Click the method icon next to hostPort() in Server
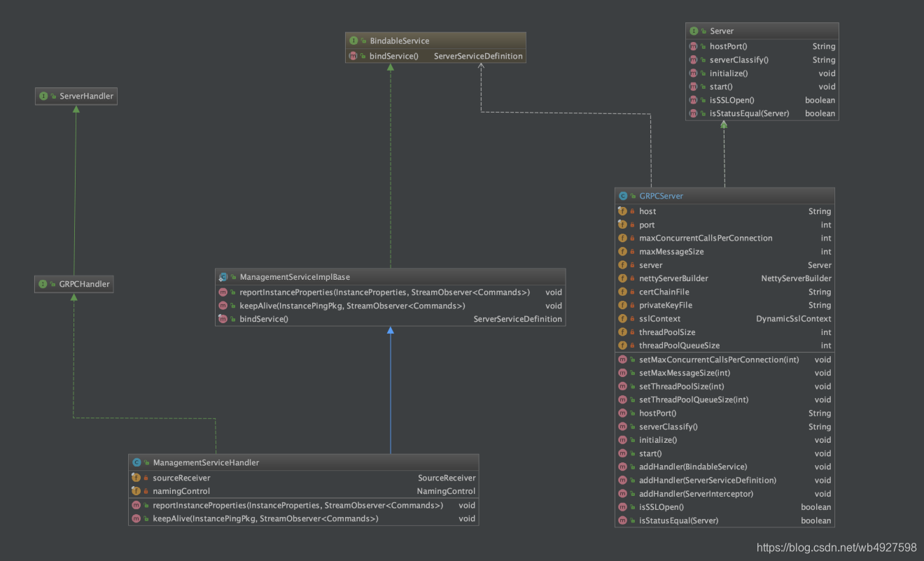Screen dimensions: 924x561 (x=693, y=46)
